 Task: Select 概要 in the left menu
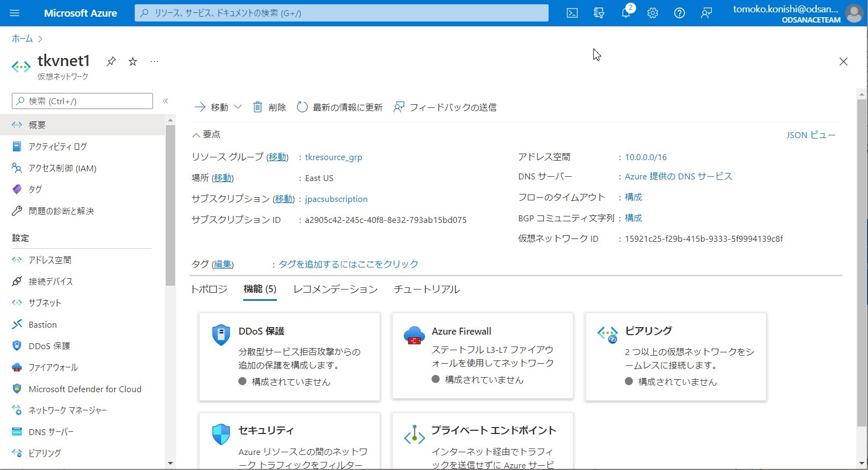[x=83, y=125]
